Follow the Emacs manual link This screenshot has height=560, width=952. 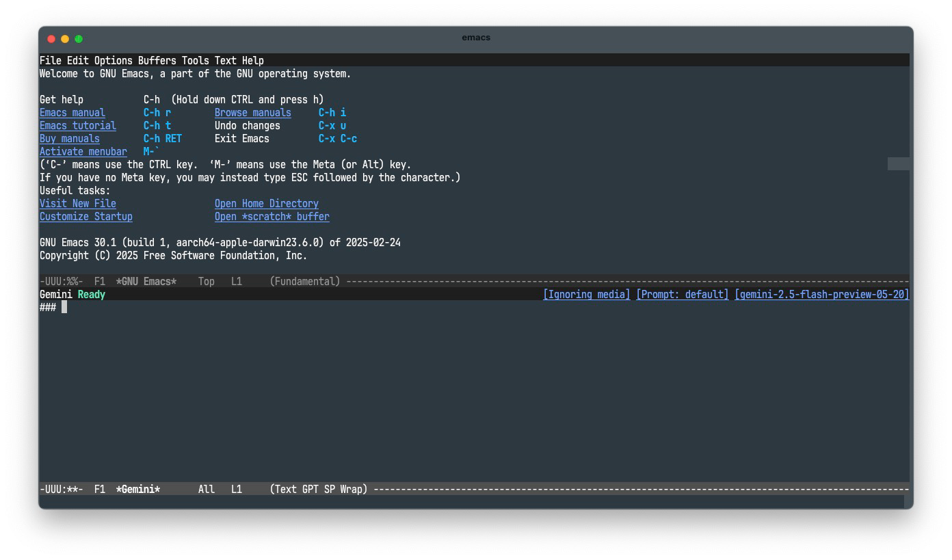click(72, 113)
